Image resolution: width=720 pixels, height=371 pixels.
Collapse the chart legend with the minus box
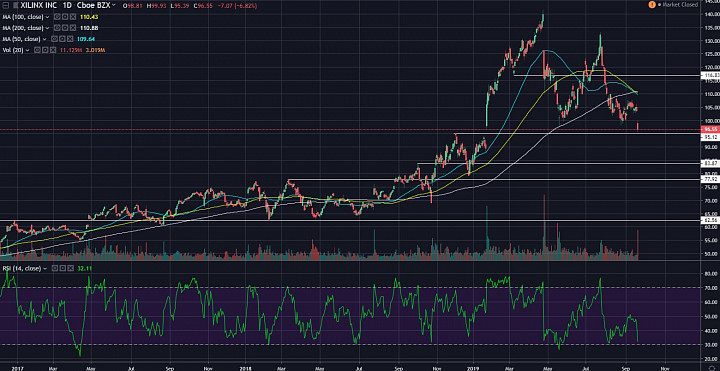tap(6, 5)
